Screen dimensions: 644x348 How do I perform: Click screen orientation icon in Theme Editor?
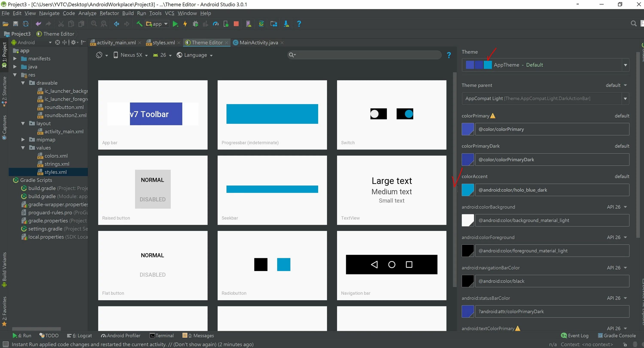point(99,55)
